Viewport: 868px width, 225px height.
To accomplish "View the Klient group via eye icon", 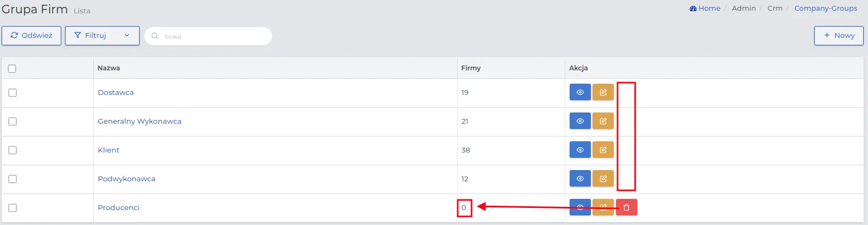I will pyautogui.click(x=580, y=150).
